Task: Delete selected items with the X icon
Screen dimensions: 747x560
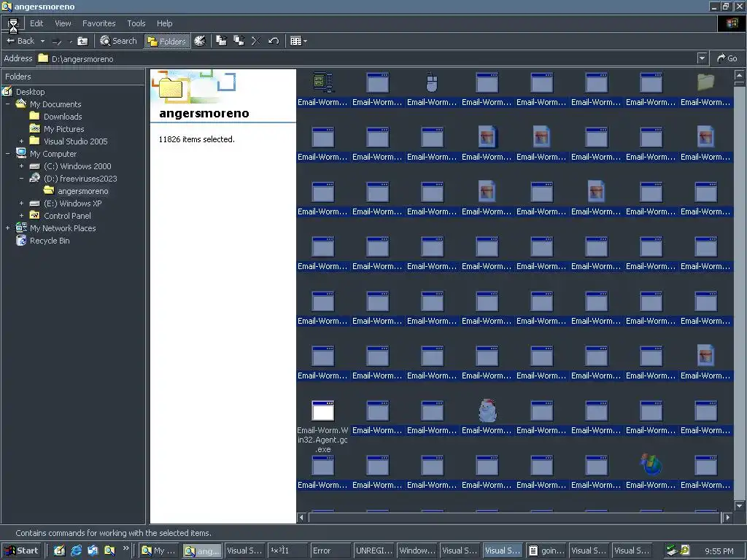Action: tap(256, 41)
